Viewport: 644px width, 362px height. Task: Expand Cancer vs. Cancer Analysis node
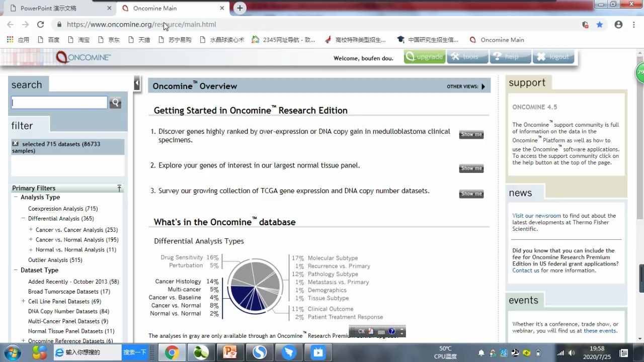click(x=31, y=230)
